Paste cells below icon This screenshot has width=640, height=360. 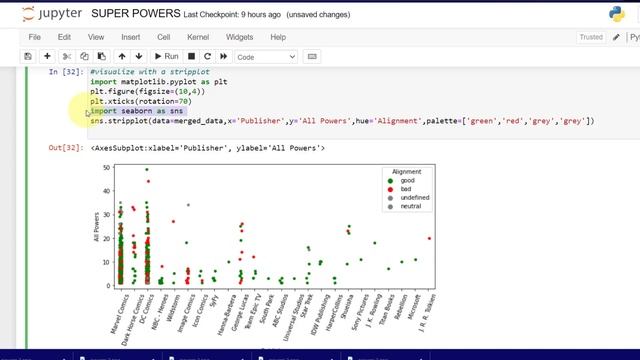point(102,57)
